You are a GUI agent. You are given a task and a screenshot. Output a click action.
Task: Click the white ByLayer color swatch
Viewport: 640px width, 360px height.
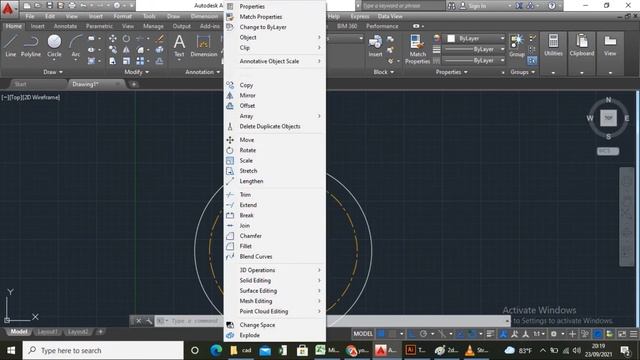point(451,38)
